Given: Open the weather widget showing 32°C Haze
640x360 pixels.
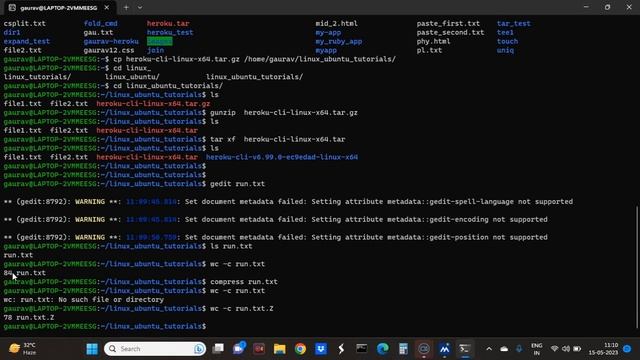Looking at the screenshot, I should (x=23, y=349).
